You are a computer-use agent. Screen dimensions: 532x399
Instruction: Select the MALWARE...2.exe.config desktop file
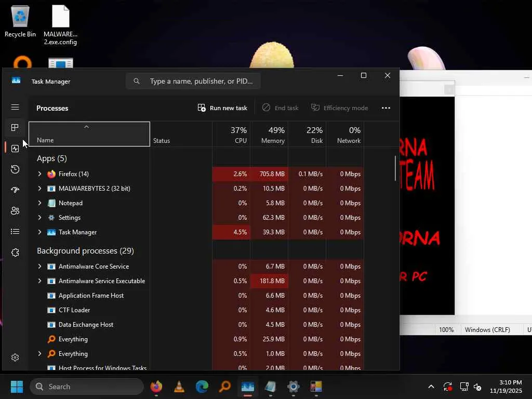pyautogui.click(x=60, y=25)
